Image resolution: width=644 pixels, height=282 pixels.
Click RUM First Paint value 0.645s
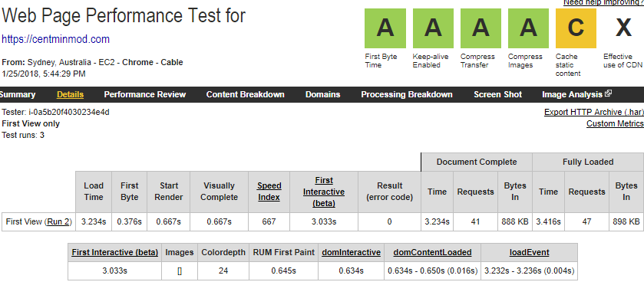284,271
